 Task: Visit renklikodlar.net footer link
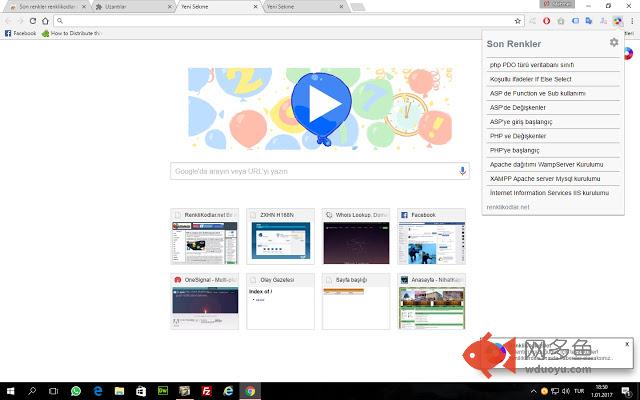(508, 207)
